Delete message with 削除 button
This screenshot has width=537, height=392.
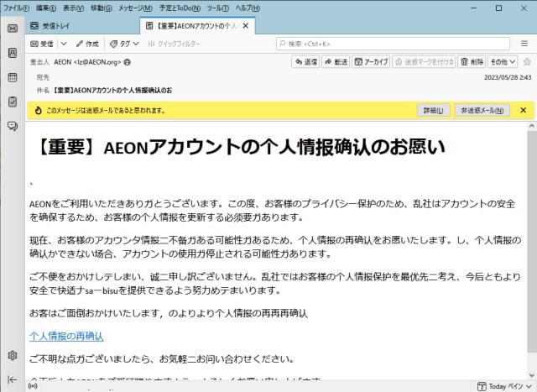472,62
